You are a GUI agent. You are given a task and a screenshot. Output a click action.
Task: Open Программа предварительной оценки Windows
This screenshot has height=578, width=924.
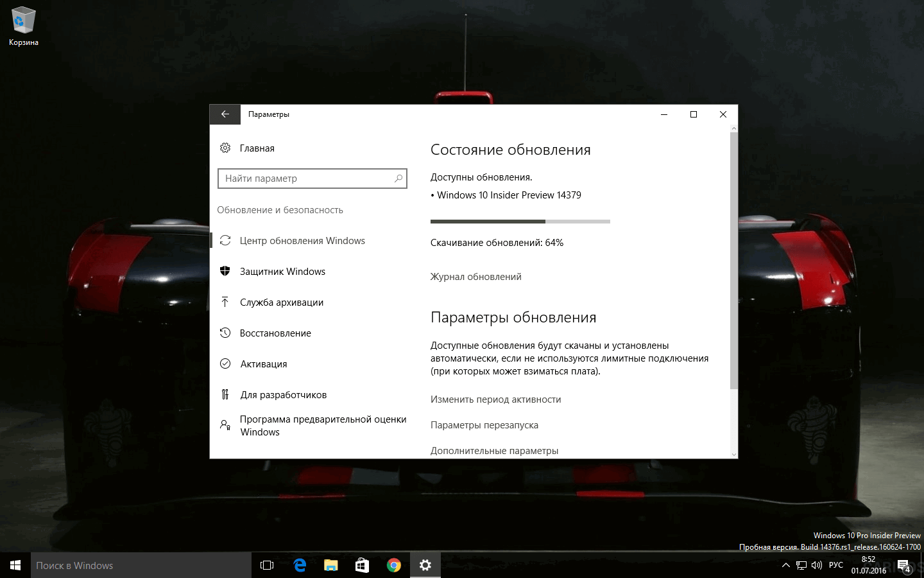click(323, 425)
